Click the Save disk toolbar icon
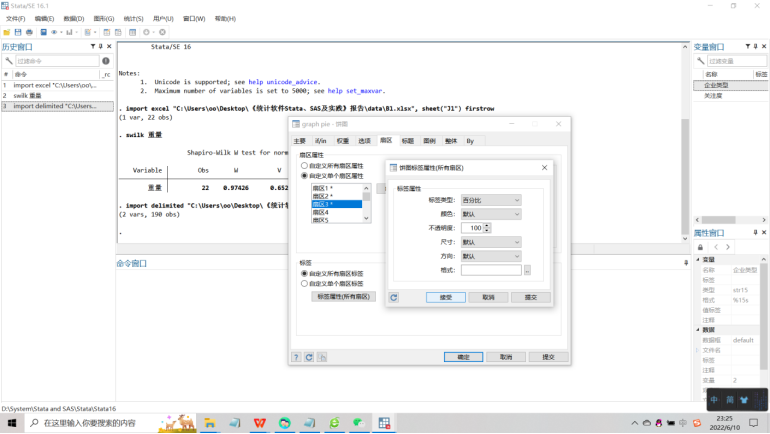This screenshot has height=434, width=770. click(x=18, y=32)
